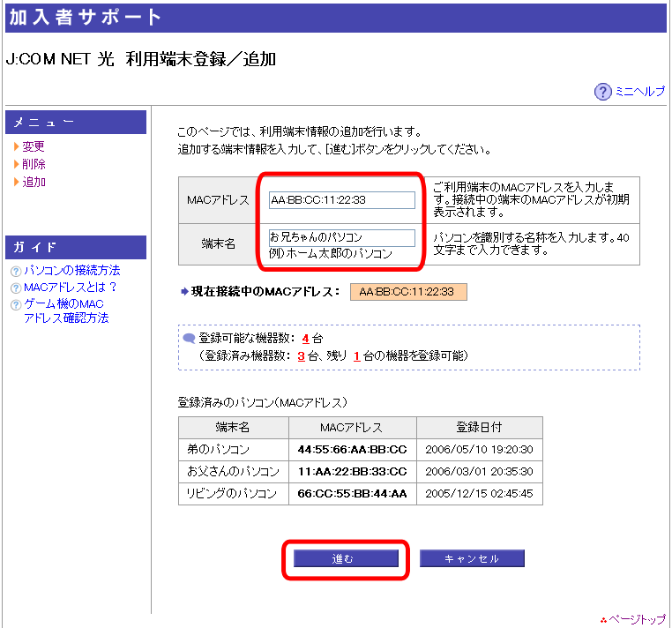Select MAC address 11:AA:22:BB:33:CC cell

[x=352, y=472]
